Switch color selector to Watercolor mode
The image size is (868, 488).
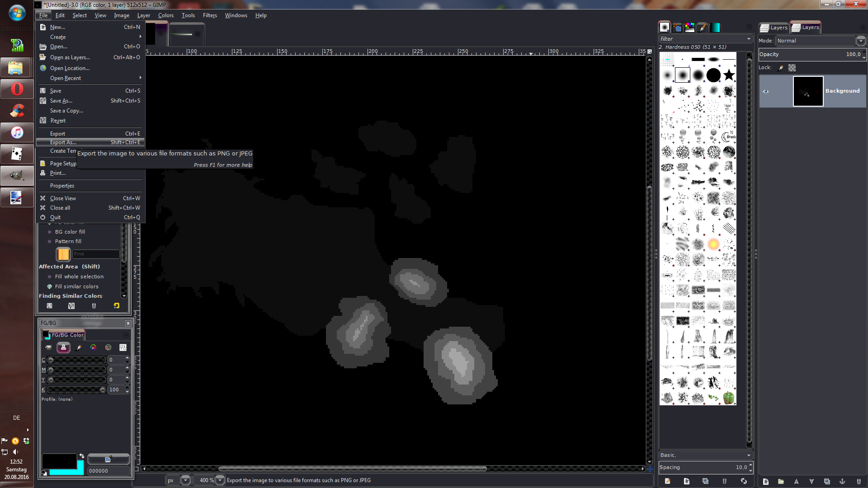[78, 347]
